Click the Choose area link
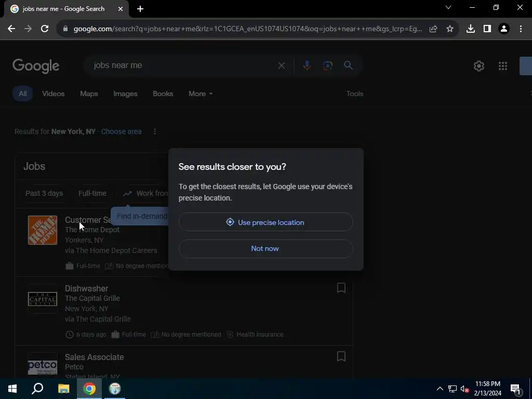 (x=121, y=131)
